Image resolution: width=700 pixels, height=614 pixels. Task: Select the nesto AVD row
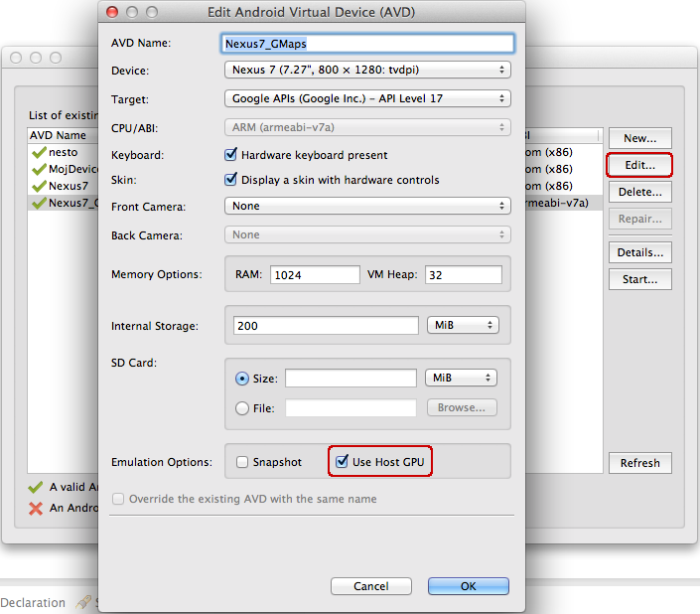[63, 152]
